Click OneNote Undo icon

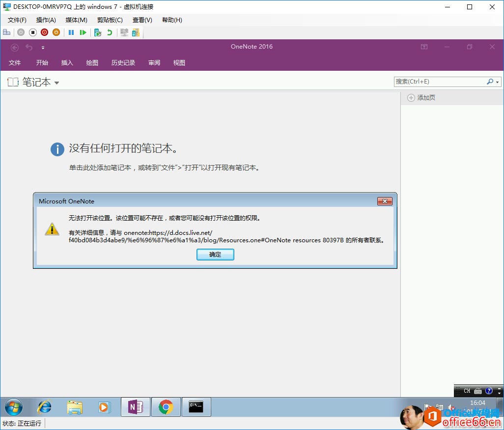29,48
